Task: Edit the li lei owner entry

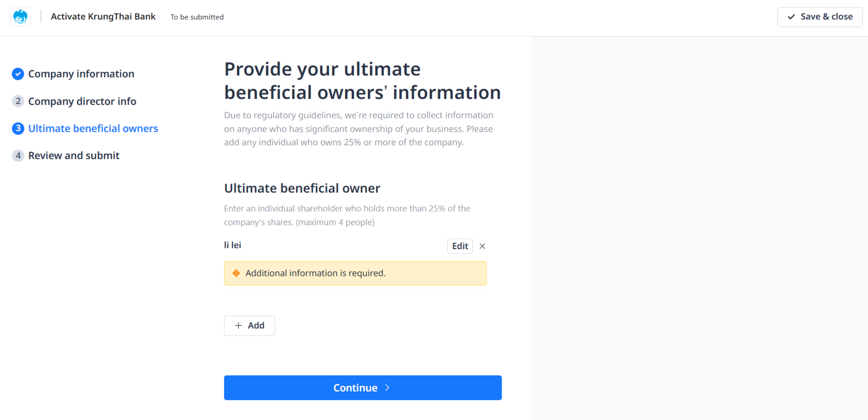Action: click(460, 246)
